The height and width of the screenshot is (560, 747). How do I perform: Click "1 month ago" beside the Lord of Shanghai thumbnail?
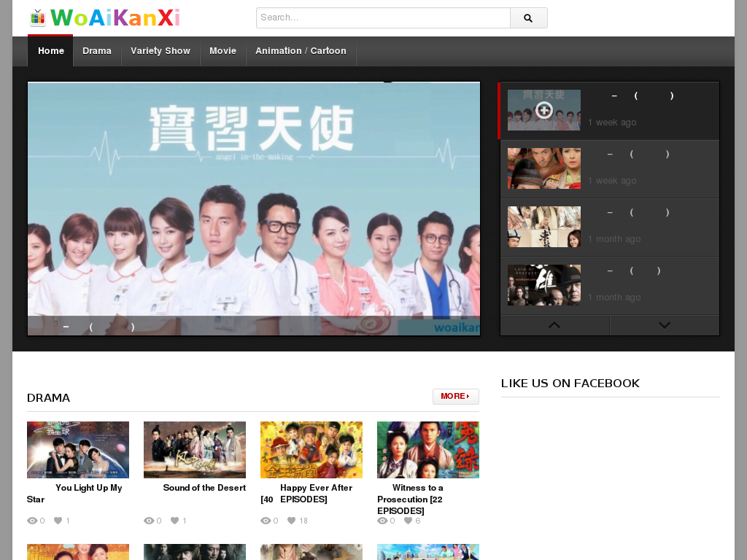click(x=614, y=297)
